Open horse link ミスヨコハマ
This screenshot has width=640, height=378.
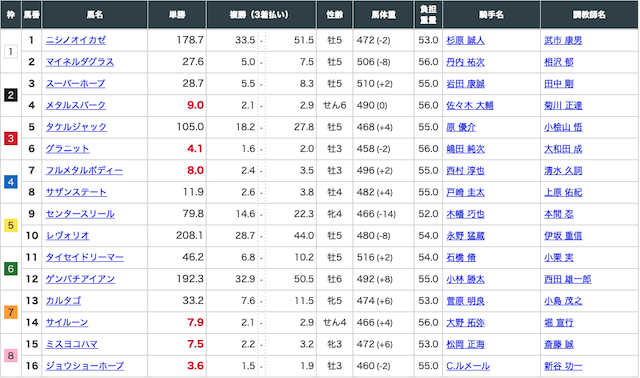click(72, 344)
